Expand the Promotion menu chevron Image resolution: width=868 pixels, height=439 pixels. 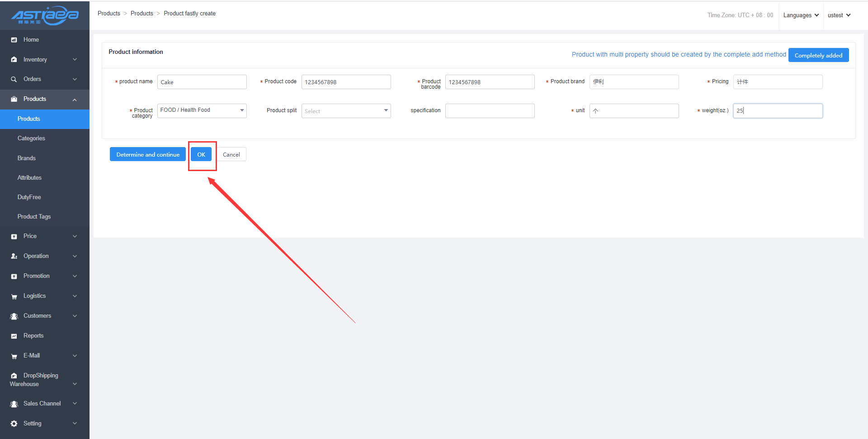(75, 276)
